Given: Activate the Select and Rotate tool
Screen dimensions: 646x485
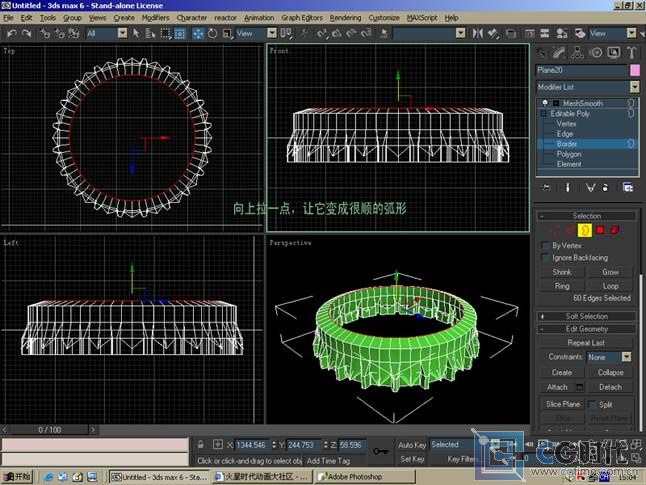Looking at the screenshot, I should pyautogui.click(x=213, y=33).
